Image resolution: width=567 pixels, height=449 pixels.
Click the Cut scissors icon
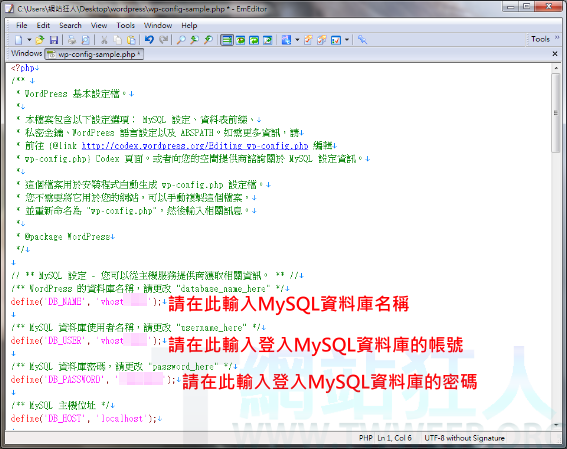tap(104, 40)
